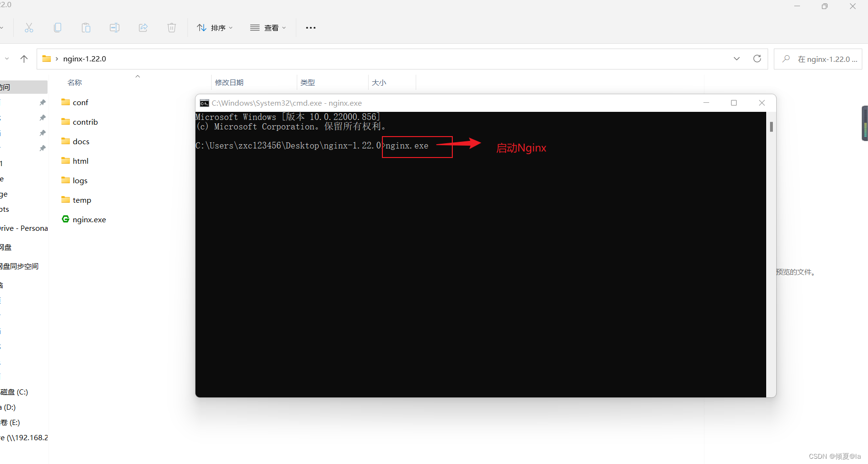Select local disk (C:) in sidebar

(14, 392)
